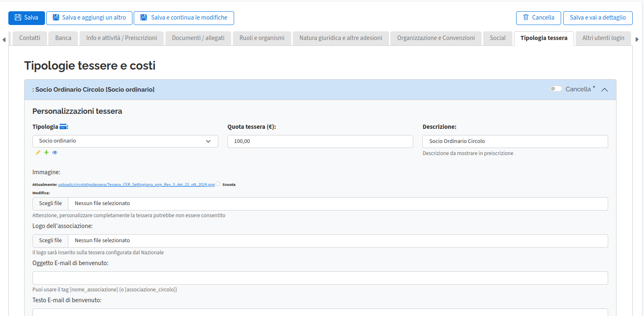Open the Tessera_CER_Settingiano png upload link
644x316 pixels.
[137, 184]
